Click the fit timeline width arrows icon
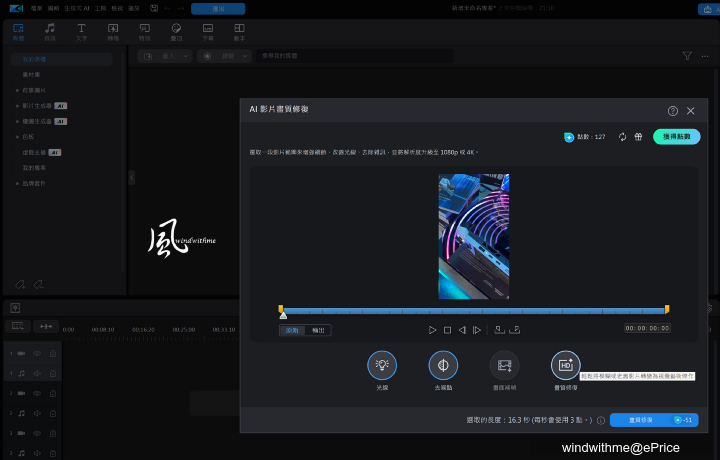 46,326
